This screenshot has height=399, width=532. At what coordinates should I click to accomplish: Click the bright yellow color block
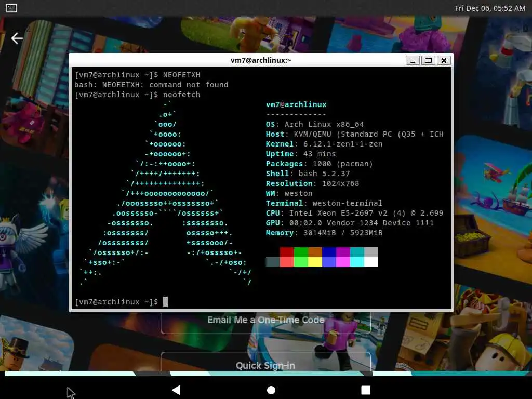click(x=315, y=262)
